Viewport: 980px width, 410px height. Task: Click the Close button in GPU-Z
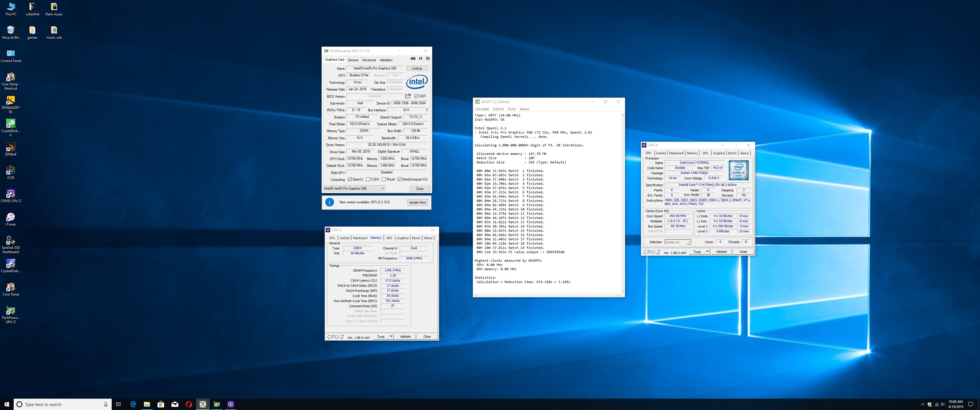420,189
